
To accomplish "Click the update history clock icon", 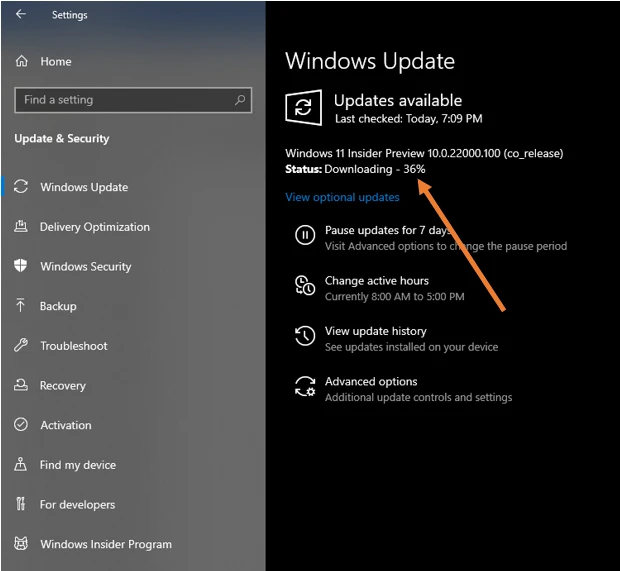I will 305,336.
